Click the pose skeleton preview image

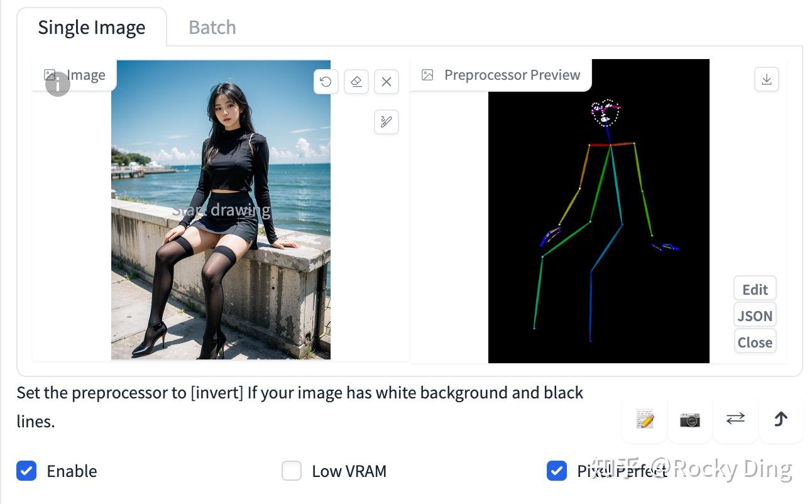tap(599, 211)
